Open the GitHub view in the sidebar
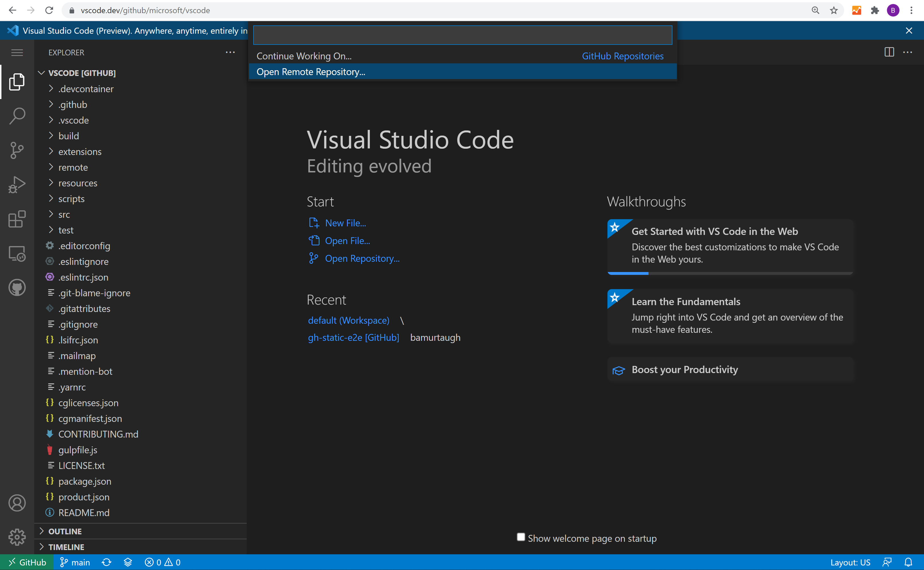The image size is (924, 570). 17,287
